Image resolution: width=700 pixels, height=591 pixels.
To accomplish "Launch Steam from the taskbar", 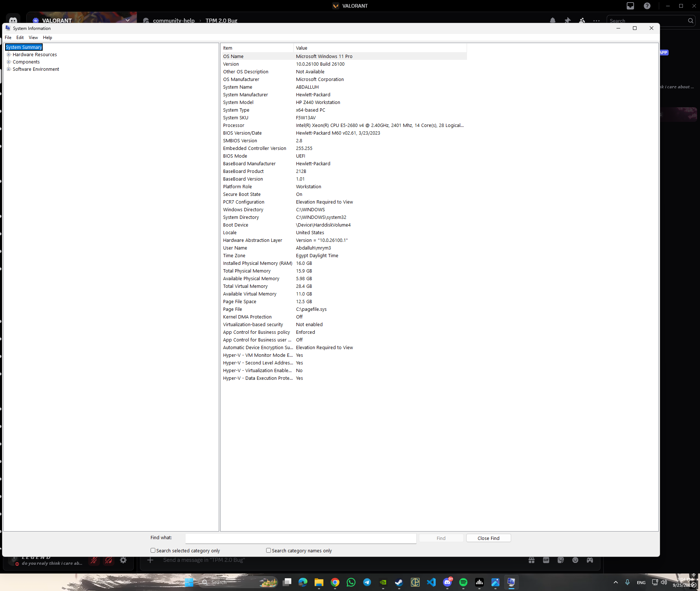I will (399, 582).
